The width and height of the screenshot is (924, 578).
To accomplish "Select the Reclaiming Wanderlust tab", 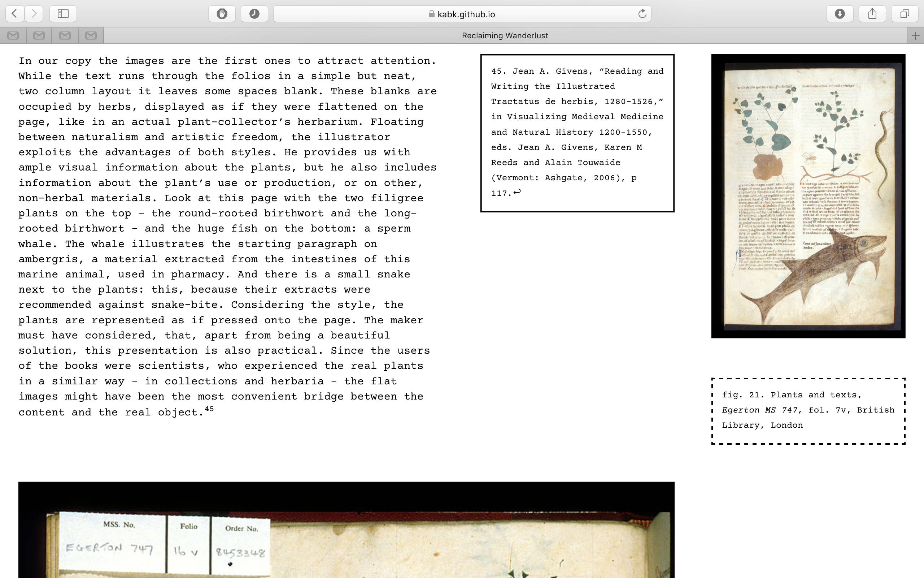I will coord(505,35).
